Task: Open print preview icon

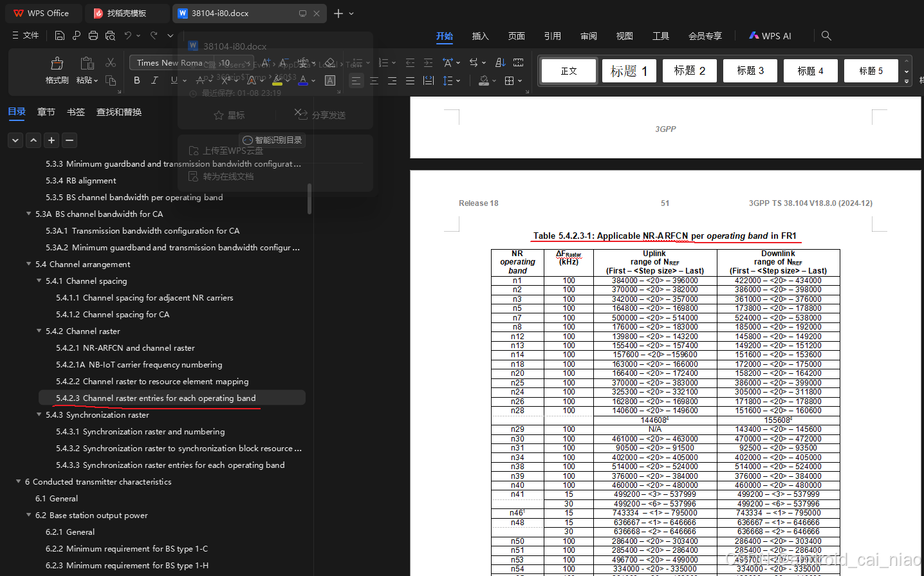Action: [110, 35]
